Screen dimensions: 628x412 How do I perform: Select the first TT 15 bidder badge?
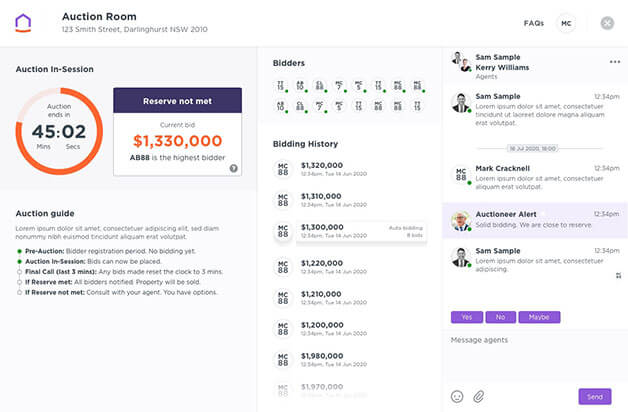280,86
